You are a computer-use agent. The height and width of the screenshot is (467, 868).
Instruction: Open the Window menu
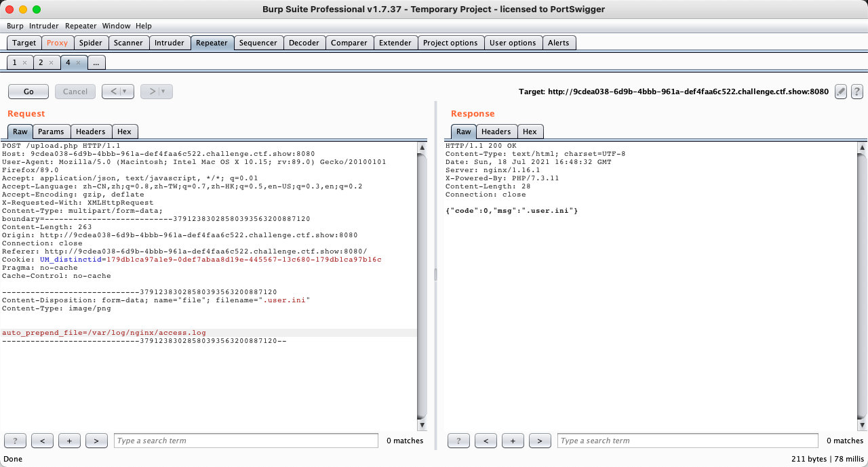pos(116,26)
